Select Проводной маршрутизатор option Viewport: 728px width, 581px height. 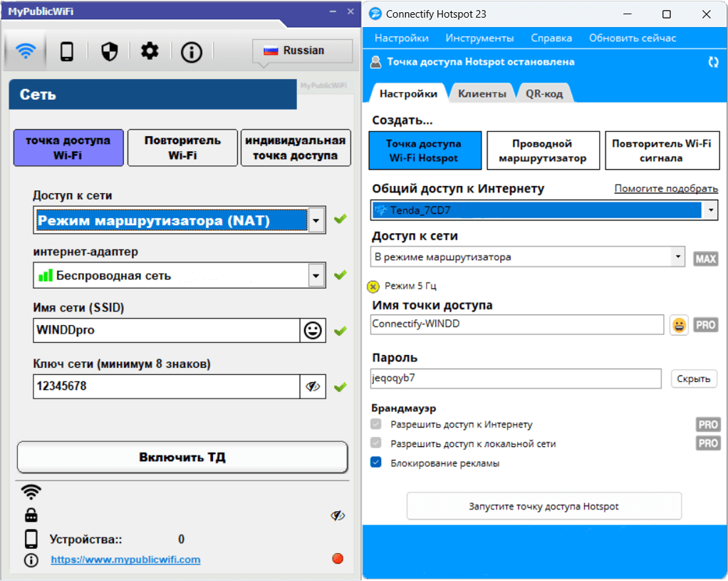point(543,150)
